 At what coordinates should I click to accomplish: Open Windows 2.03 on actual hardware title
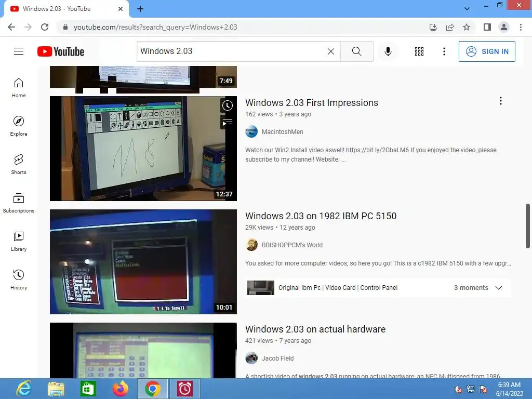coord(315,329)
